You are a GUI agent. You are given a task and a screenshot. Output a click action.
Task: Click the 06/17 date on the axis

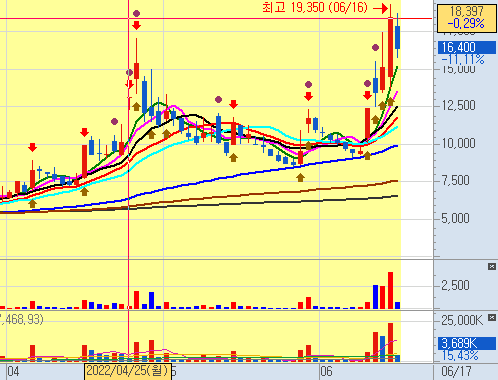point(456,371)
